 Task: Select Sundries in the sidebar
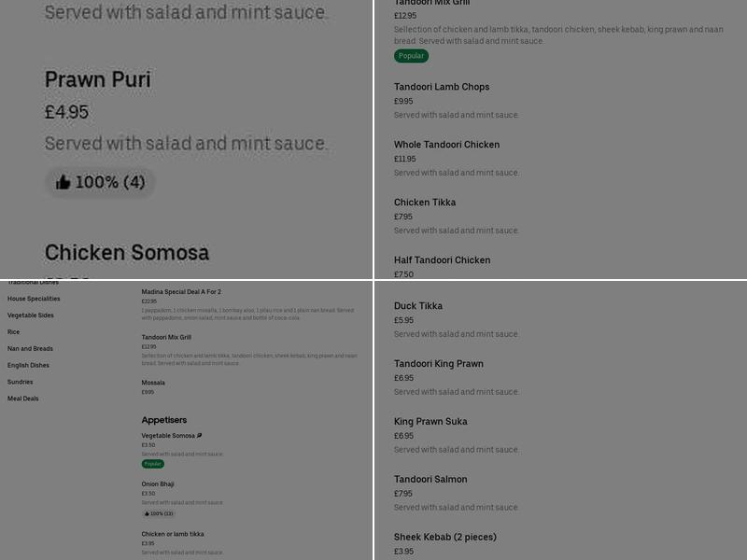[x=21, y=382]
